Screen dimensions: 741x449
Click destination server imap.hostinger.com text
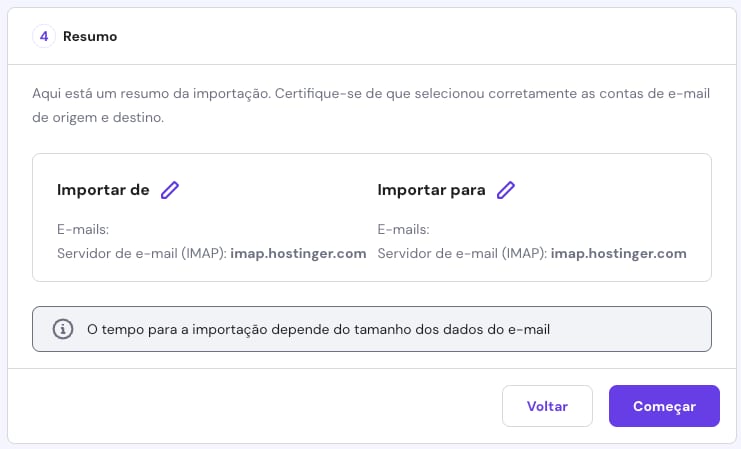pyautogui.click(x=618, y=254)
